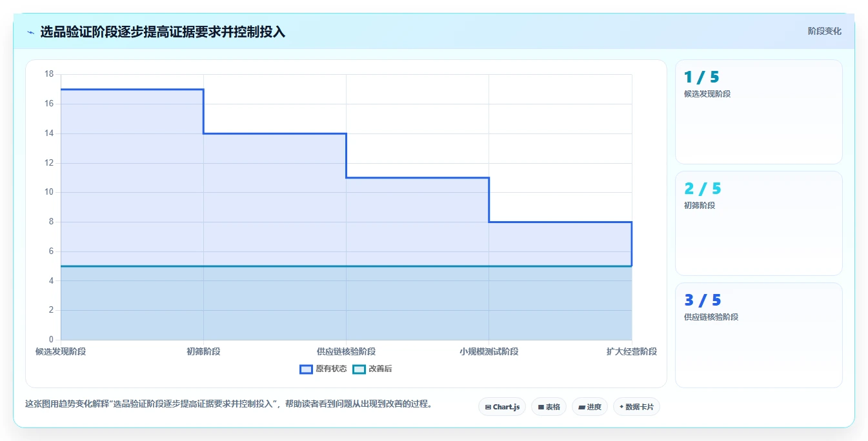868x441 pixels.
Task: Click the lightning icon beside the title
Action: tap(30, 32)
